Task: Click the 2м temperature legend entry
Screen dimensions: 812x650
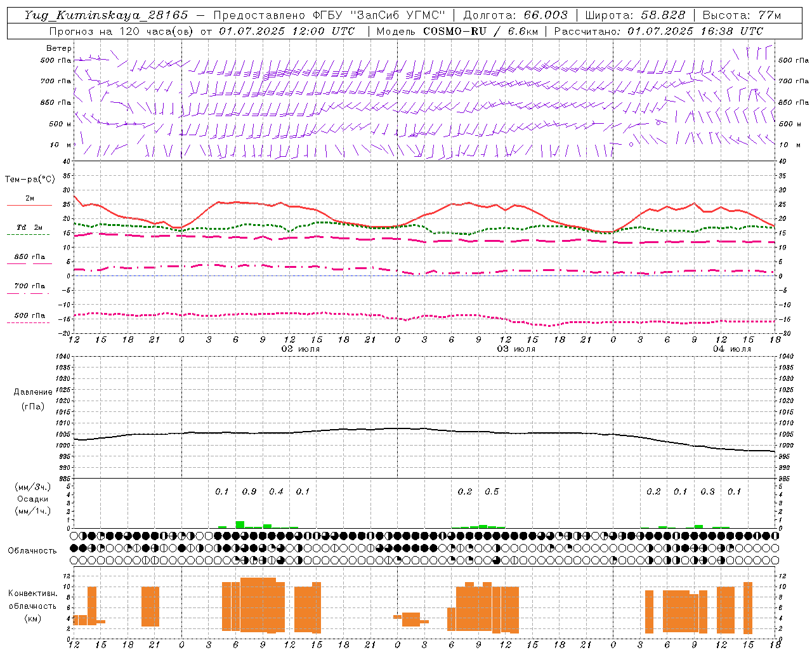Action: tap(30, 199)
